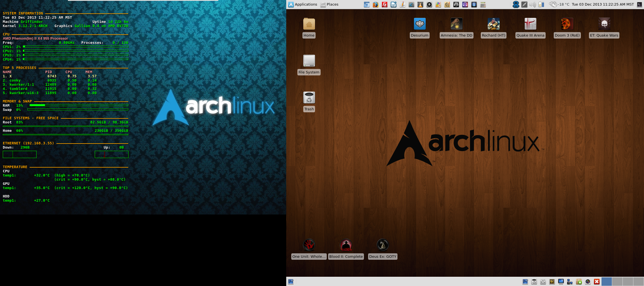Open the display monitor settings launcher

pyautogui.click(x=561, y=282)
